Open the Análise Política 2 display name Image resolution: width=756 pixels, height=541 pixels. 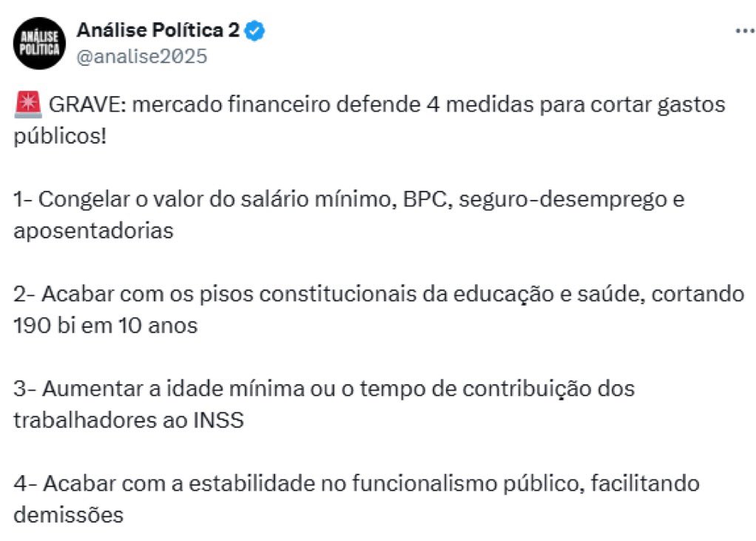(x=158, y=30)
